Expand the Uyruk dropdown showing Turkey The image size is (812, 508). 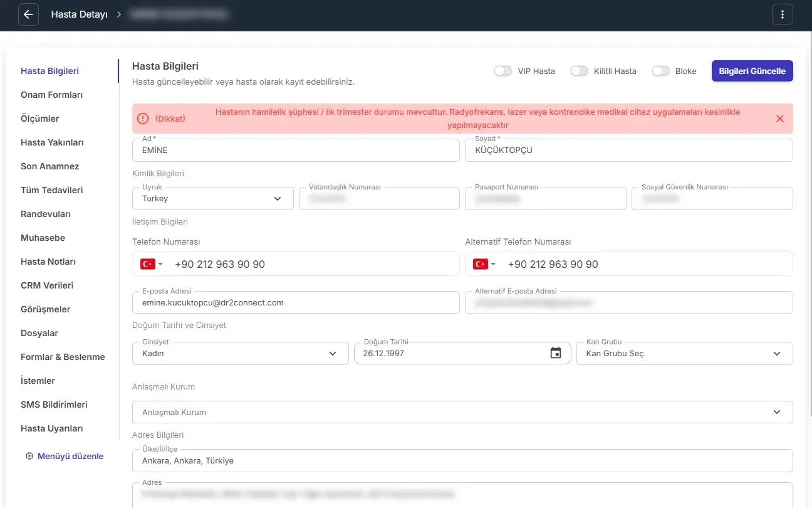click(213, 198)
